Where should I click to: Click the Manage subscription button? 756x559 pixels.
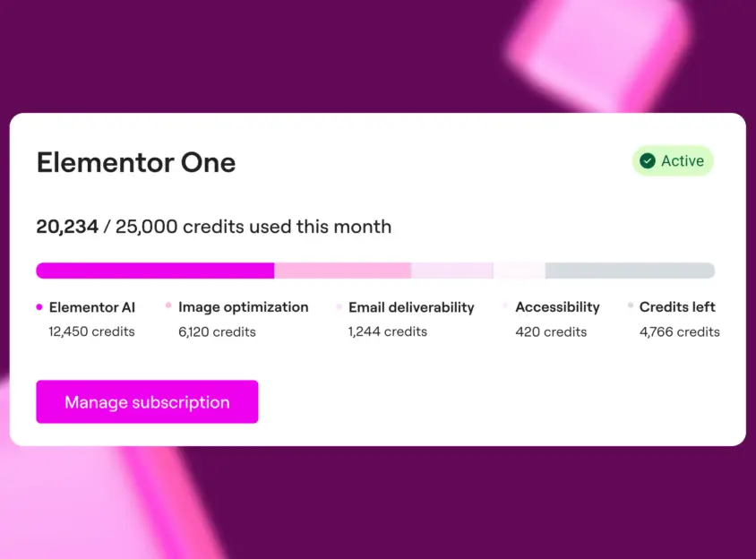[x=147, y=402]
